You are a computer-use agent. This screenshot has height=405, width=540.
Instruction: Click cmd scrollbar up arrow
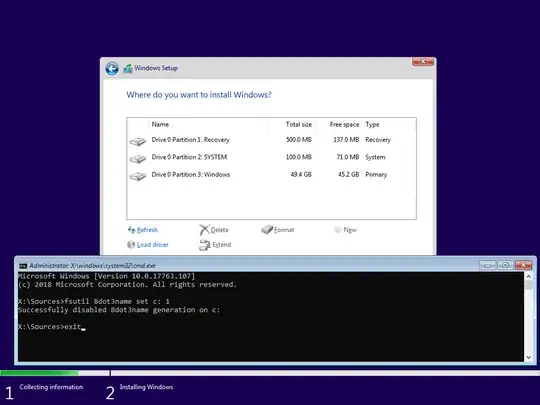[x=529, y=276]
